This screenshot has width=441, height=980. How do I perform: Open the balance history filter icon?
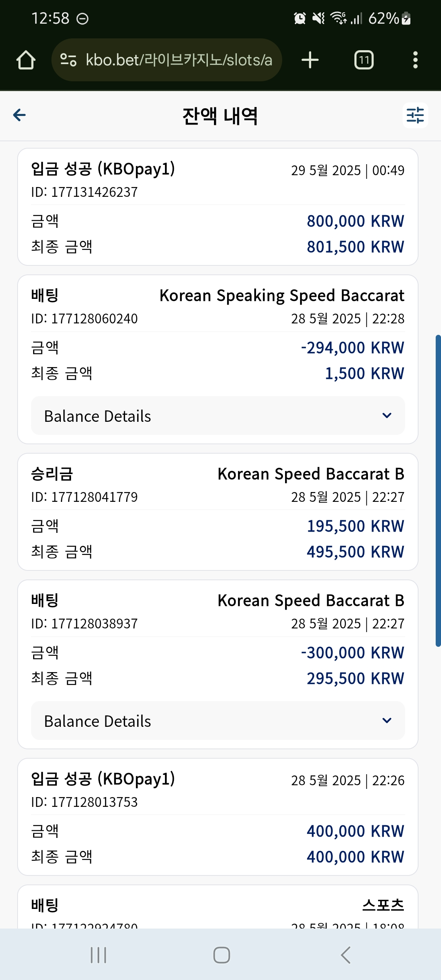pyautogui.click(x=415, y=115)
